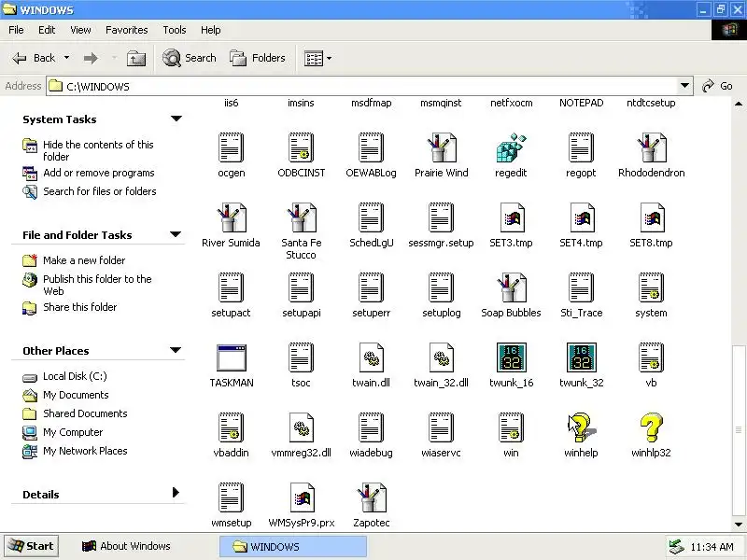Select the WMSysPr9.prx file icon
This screenshot has width=747, height=560.
click(302, 497)
